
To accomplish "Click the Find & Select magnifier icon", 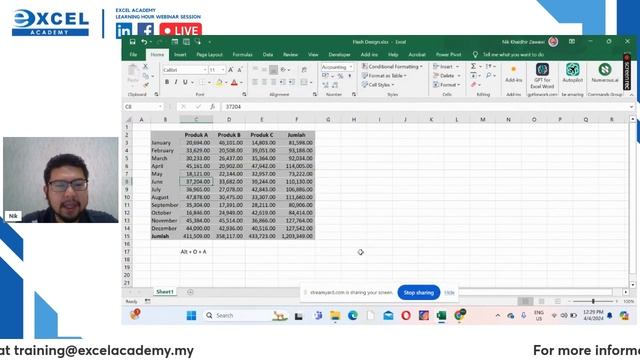I will (489, 76).
